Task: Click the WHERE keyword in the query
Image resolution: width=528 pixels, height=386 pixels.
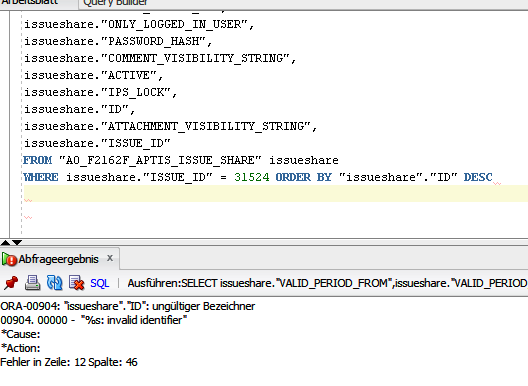Action: pyautogui.click(x=41, y=177)
